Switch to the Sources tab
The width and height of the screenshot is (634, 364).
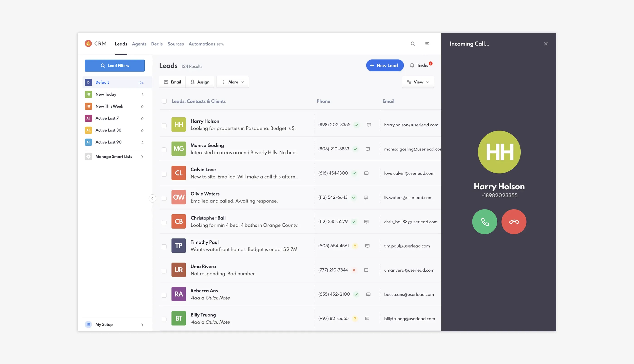point(176,44)
